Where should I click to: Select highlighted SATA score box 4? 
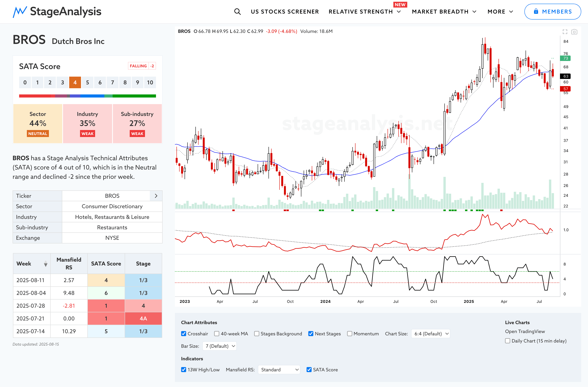coord(75,82)
